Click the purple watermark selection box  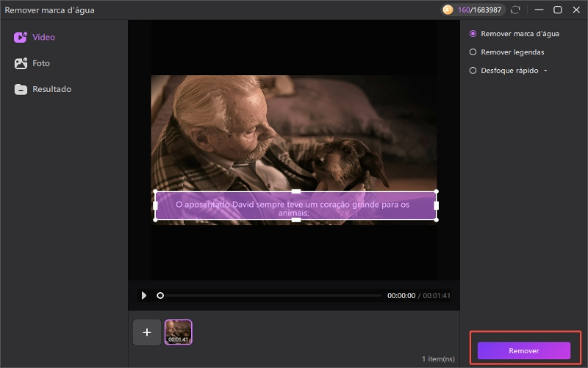point(296,206)
